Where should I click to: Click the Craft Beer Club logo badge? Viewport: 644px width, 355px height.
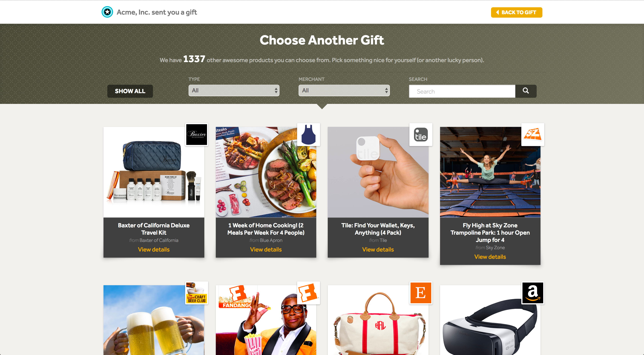tap(197, 293)
